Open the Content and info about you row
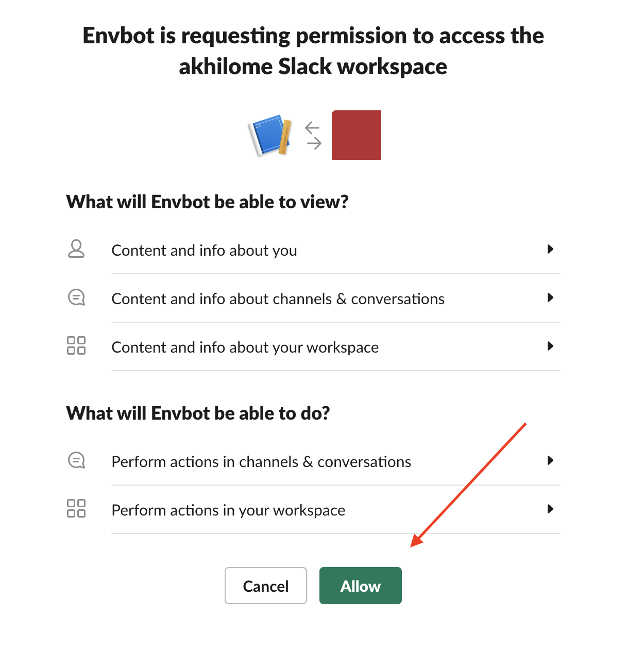The image size is (644, 665). click(x=204, y=251)
